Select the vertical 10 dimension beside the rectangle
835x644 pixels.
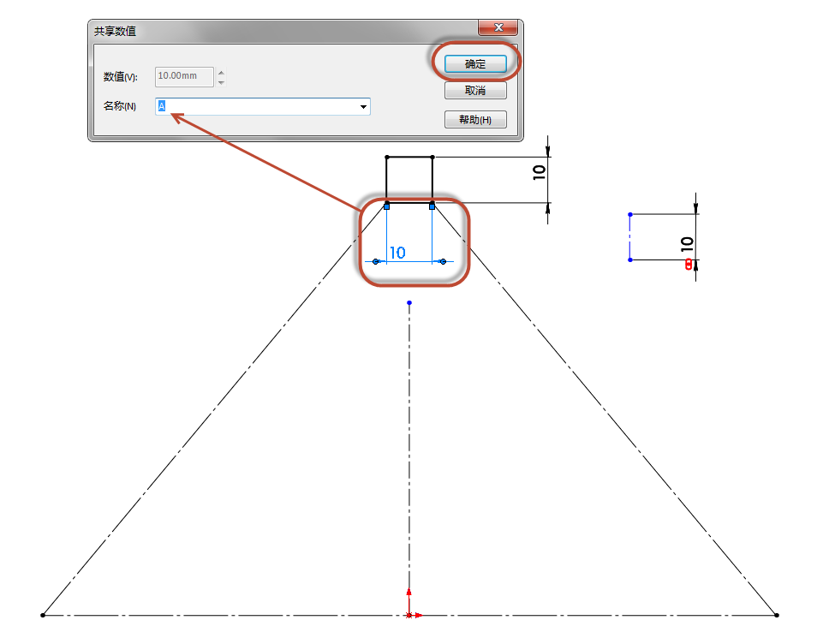539,172
